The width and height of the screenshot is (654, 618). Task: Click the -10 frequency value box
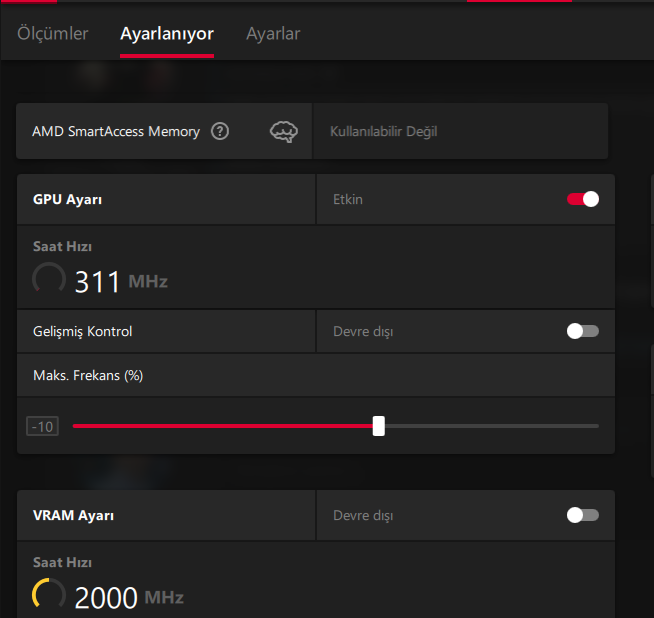pos(43,427)
